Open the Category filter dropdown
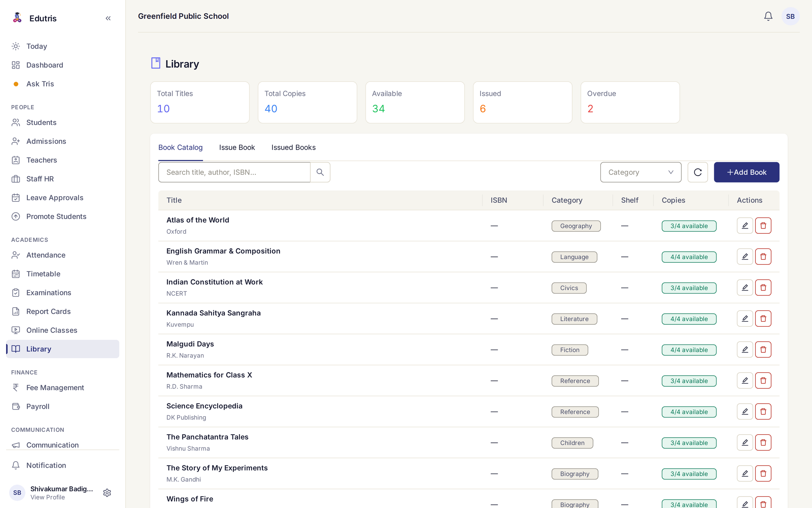Image resolution: width=812 pixels, height=508 pixels. (x=640, y=172)
